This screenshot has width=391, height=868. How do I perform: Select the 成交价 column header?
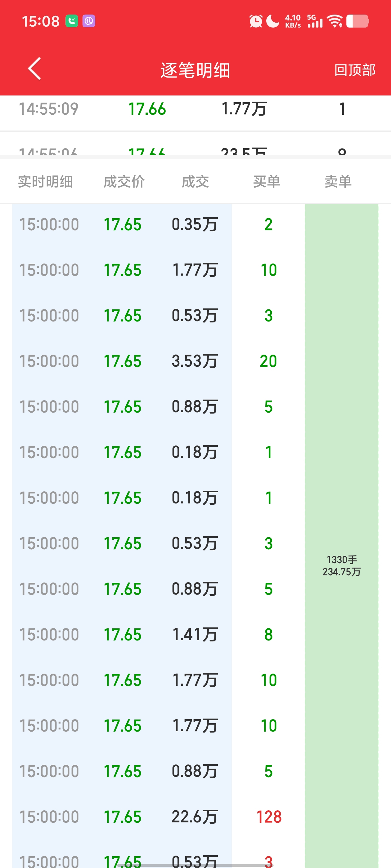(x=124, y=182)
